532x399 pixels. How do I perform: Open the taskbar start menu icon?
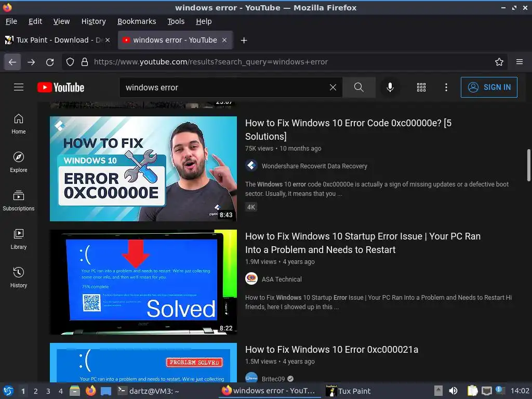coord(8,391)
